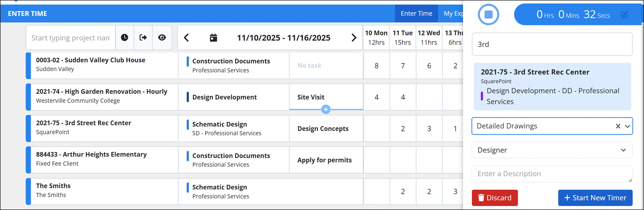Screen dimensions: 644x210
Task: Open Arthur Heights Elementary project row
Action: point(102,160)
